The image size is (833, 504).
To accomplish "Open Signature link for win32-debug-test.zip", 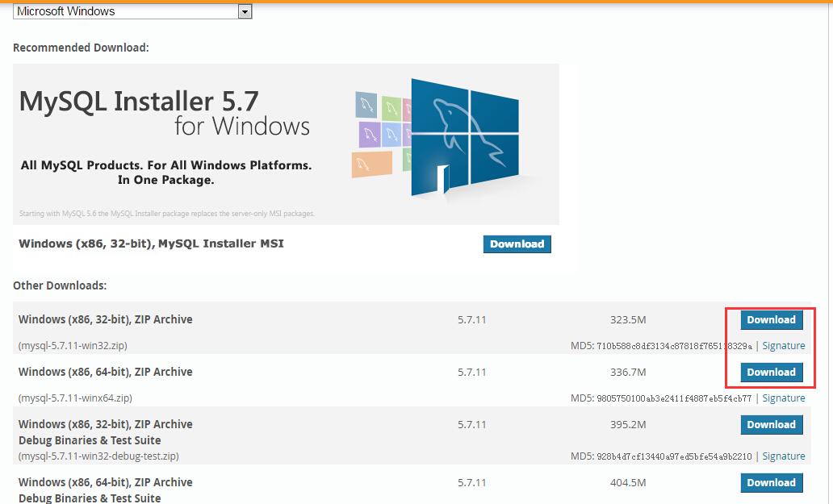I will [x=784, y=456].
